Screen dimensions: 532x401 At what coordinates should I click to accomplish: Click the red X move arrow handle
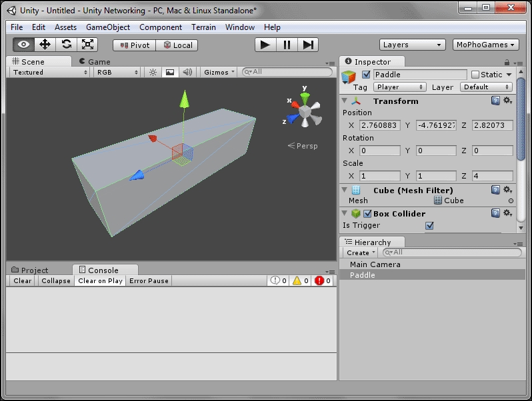[153, 139]
